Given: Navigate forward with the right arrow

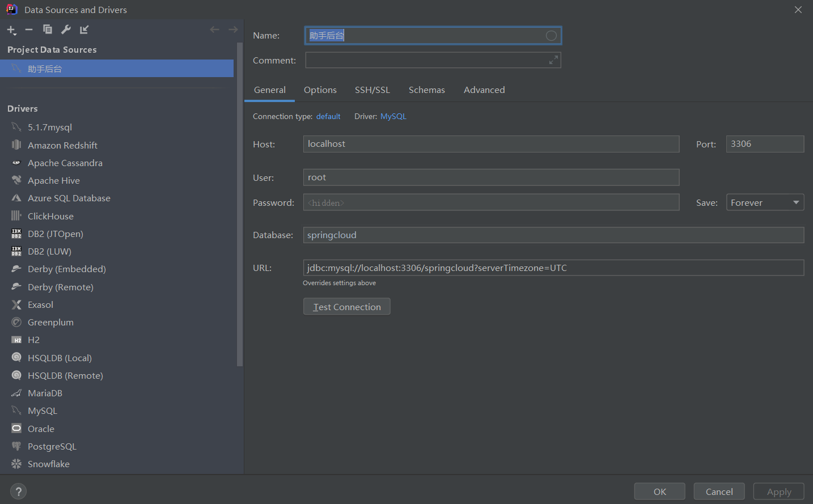Looking at the screenshot, I should [x=232, y=29].
